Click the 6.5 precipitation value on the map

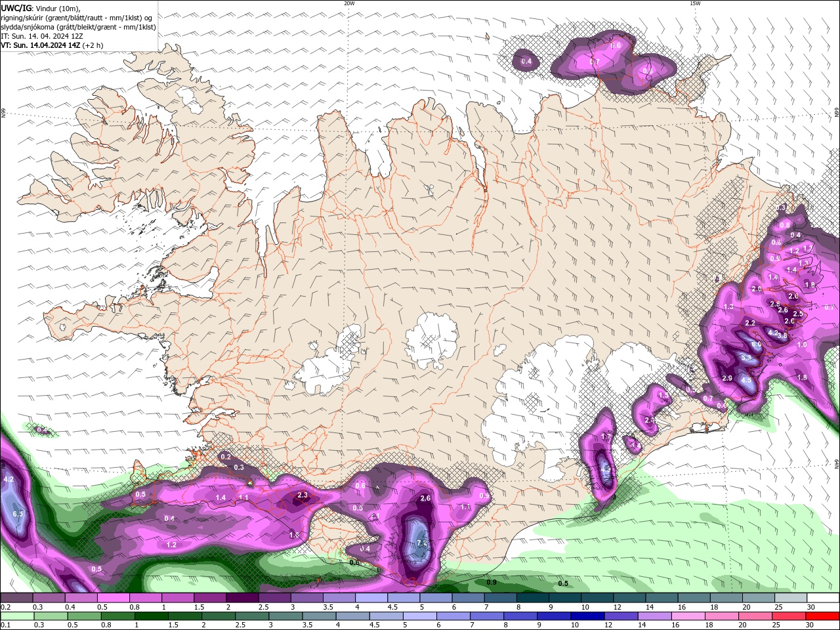(18, 513)
